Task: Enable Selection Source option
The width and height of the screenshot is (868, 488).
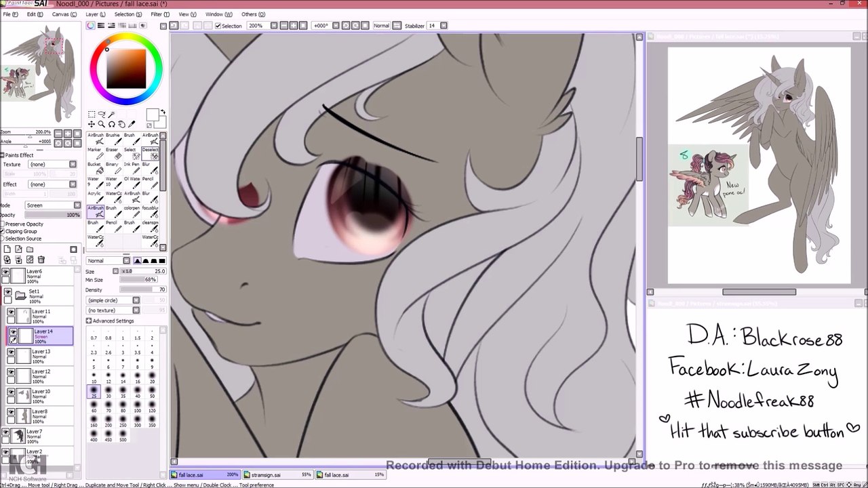Action: (3, 239)
